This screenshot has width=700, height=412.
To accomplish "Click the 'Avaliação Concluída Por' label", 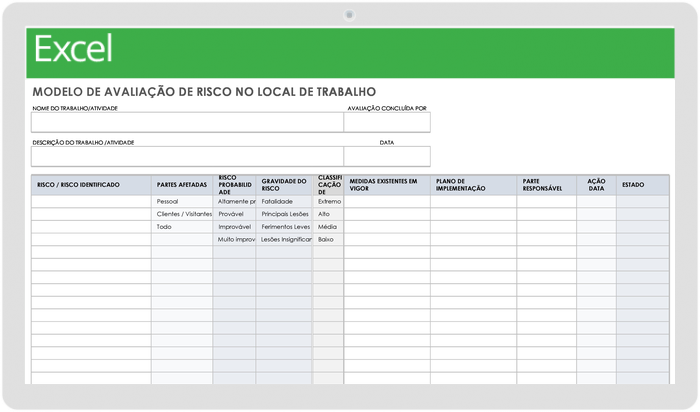I will point(387,108).
